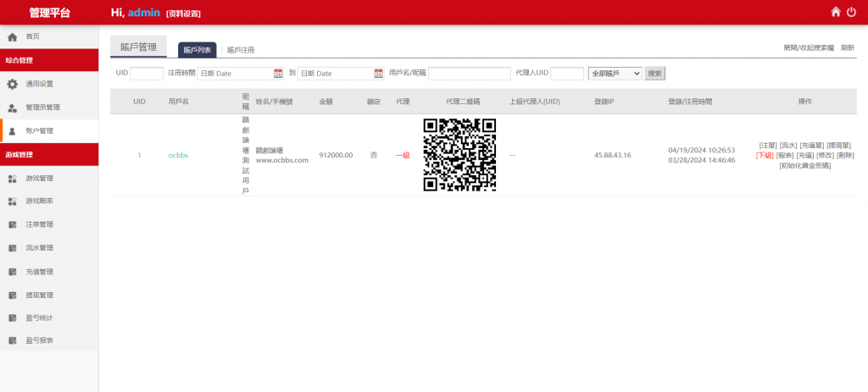The height and width of the screenshot is (392, 868).
Task: Open 盈亏统计 via its sidebar icon
Action: tap(12, 318)
